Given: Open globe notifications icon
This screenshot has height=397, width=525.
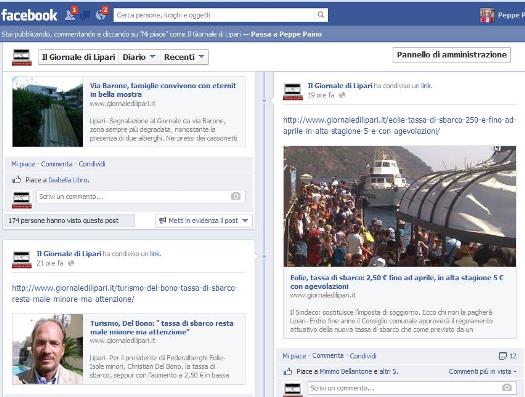Looking at the screenshot, I should pos(101,14).
